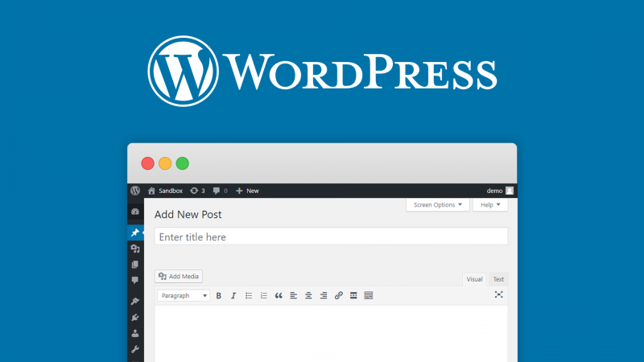This screenshot has height=362, width=644.
Task: Insert a bulleted list
Action: [x=249, y=295]
